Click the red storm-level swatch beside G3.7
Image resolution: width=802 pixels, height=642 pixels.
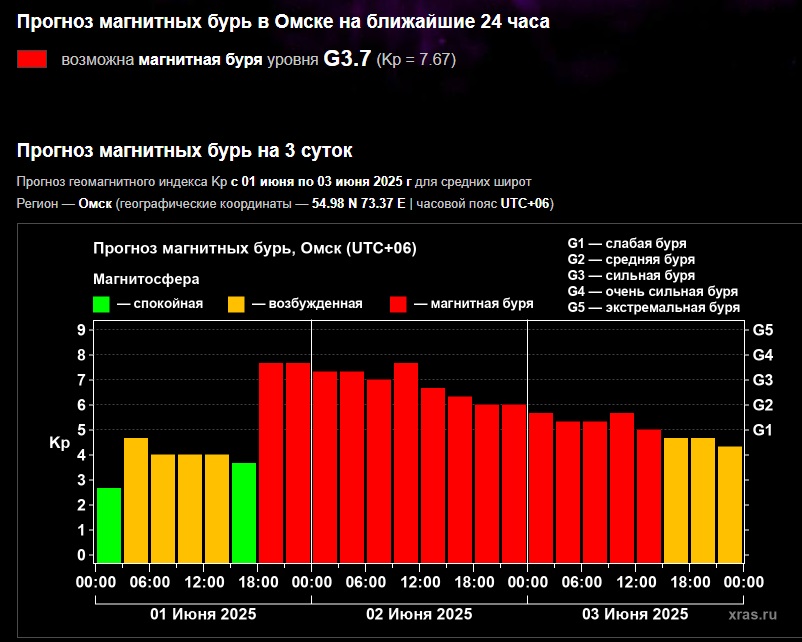click(32, 60)
